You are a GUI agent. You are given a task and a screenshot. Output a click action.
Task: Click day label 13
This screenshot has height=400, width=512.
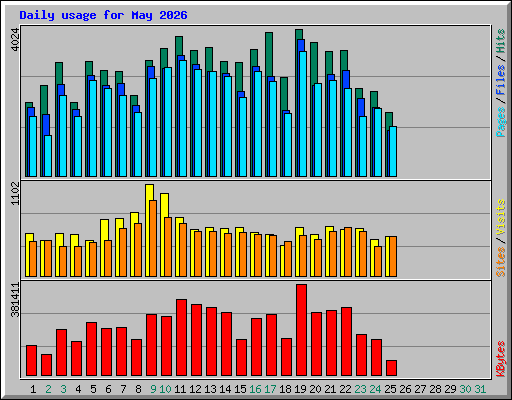pyautogui.click(x=210, y=389)
